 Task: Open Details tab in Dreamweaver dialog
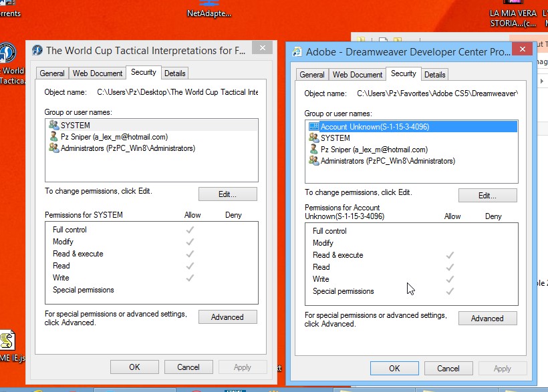(x=435, y=75)
